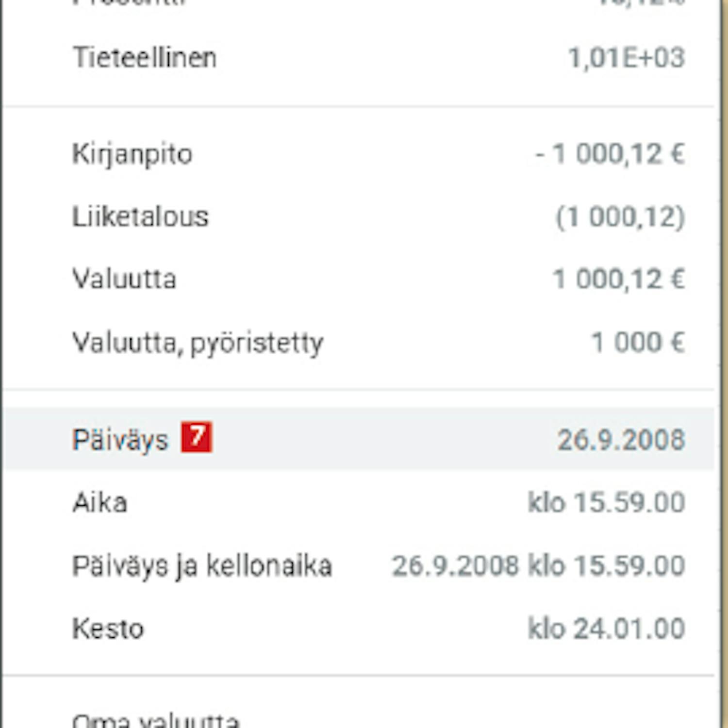Click the 1 000 € rounded sample
728x728 pixels.
click(x=639, y=342)
